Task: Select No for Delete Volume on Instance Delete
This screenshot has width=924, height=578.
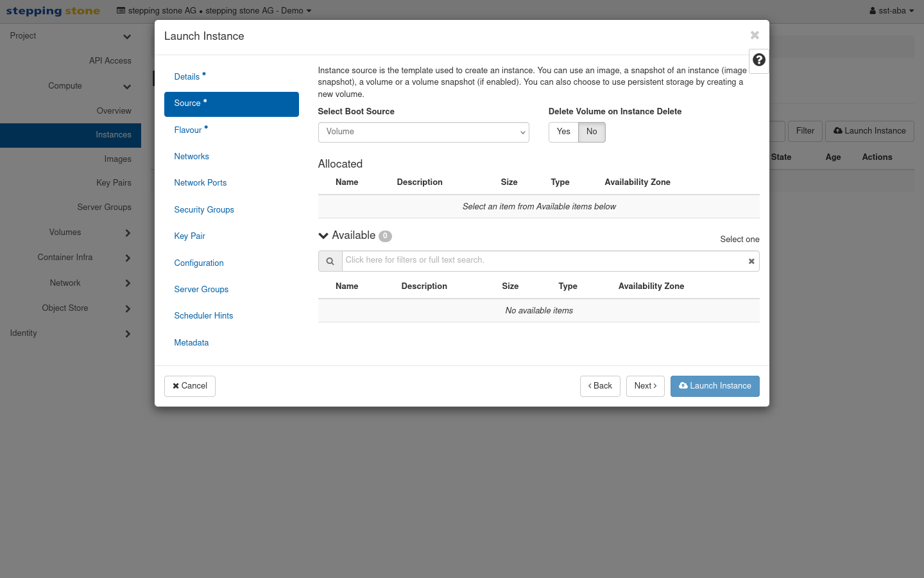Action: click(x=592, y=132)
